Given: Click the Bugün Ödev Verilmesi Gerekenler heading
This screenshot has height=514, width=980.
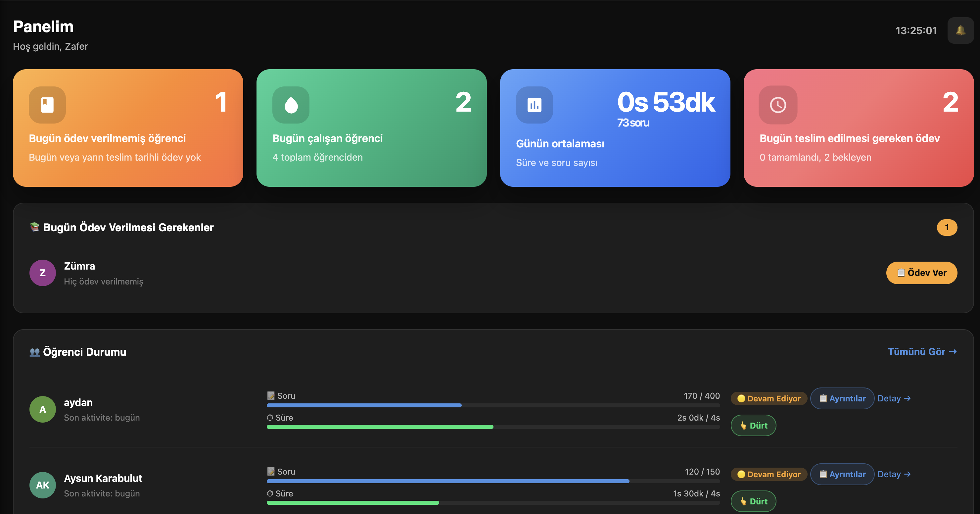Looking at the screenshot, I should (128, 227).
